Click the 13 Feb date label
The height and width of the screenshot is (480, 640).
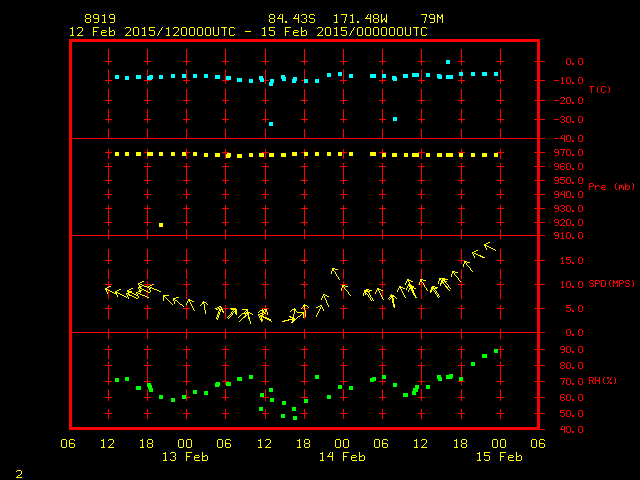click(185, 456)
